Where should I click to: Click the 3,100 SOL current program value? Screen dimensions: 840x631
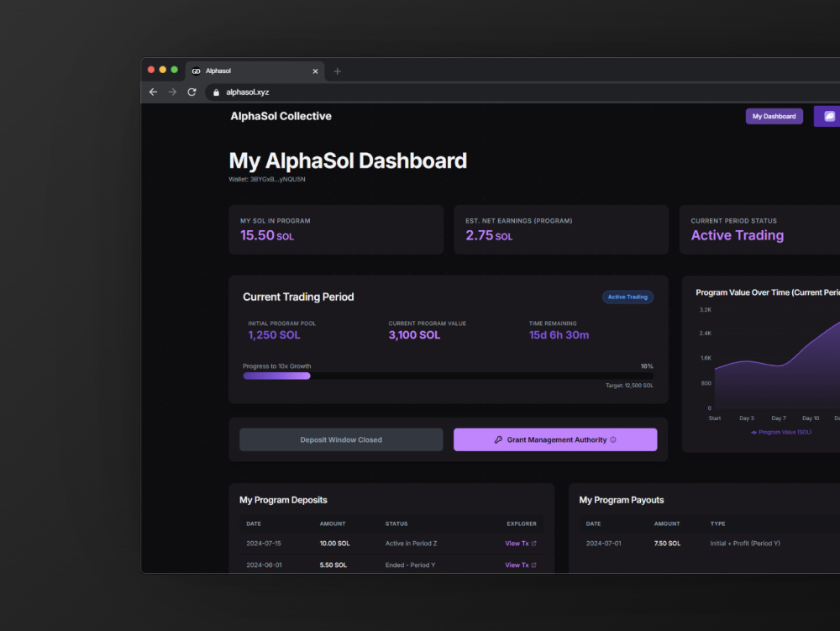tap(414, 335)
